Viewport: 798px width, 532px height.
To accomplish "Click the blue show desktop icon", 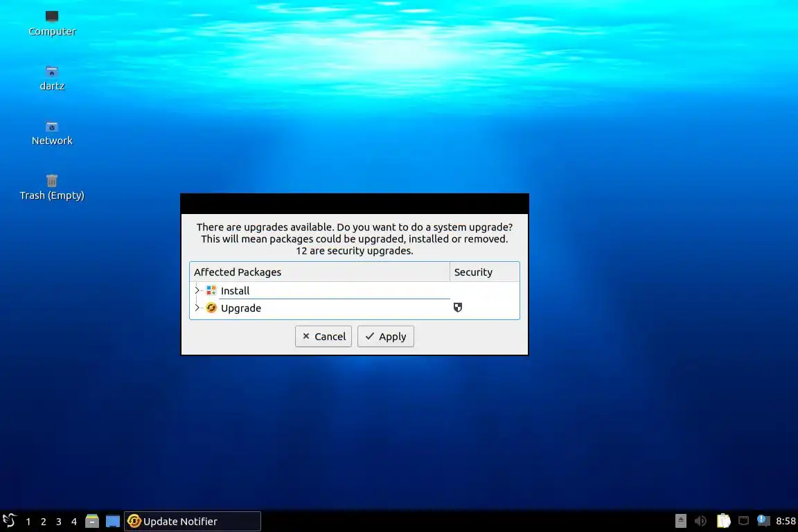I will coord(112,521).
